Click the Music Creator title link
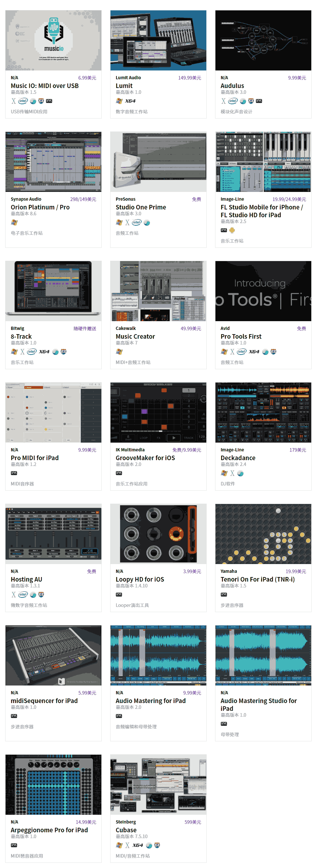This screenshot has height=868, width=322. [x=135, y=336]
